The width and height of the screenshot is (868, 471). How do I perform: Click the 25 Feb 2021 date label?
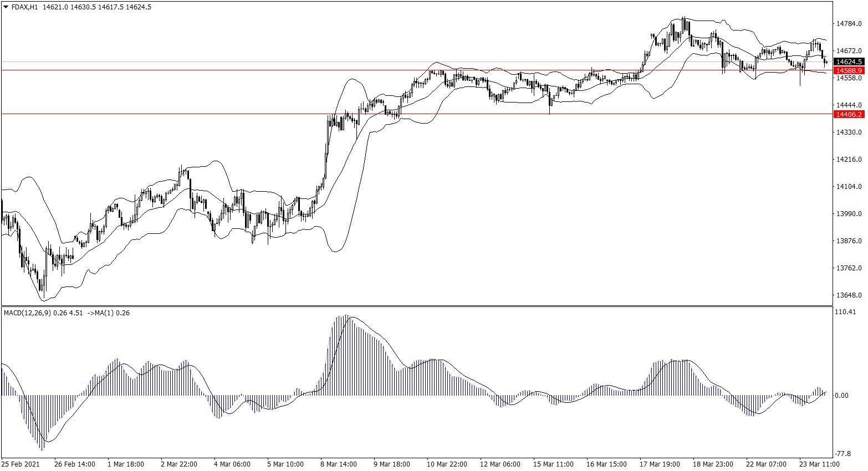click(x=21, y=464)
